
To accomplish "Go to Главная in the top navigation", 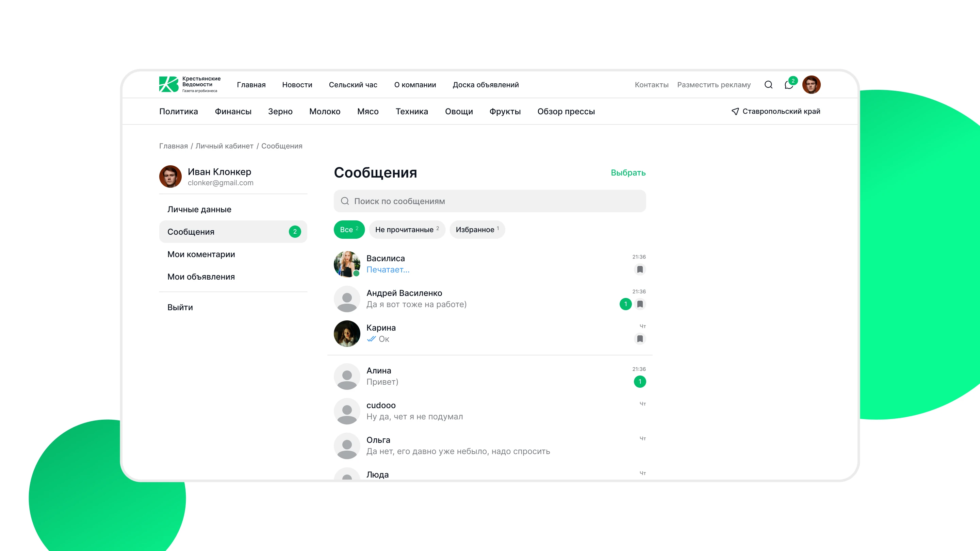I will pos(251,85).
